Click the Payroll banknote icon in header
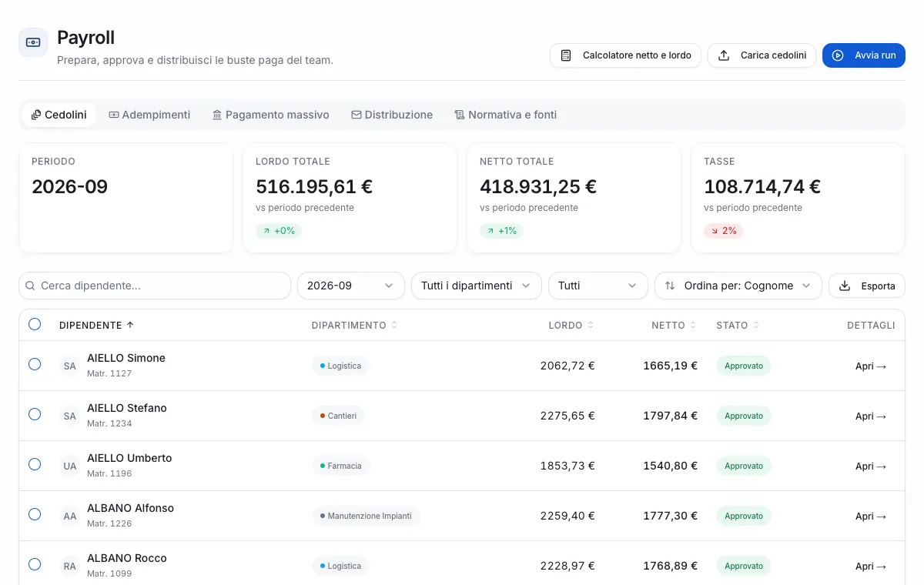This screenshot has height=585, width=924. click(x=33, y=42)
